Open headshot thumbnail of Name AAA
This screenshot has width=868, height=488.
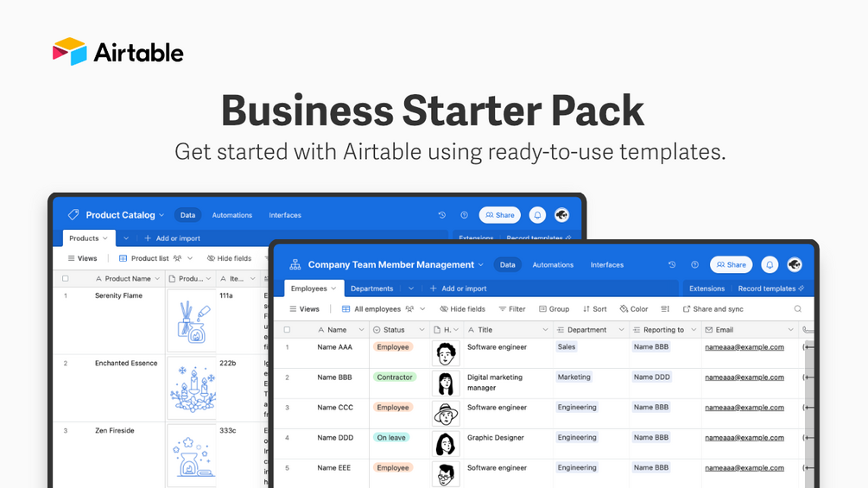point(446,353)
